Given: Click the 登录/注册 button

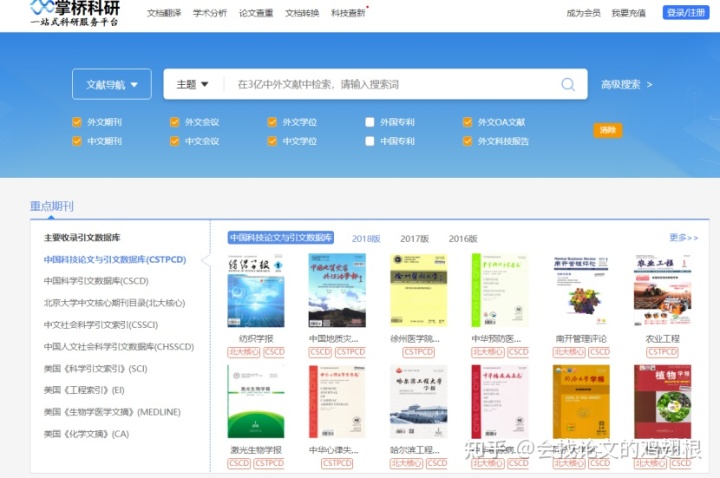Looking at the screenshot, I should [x=686, y=12].
